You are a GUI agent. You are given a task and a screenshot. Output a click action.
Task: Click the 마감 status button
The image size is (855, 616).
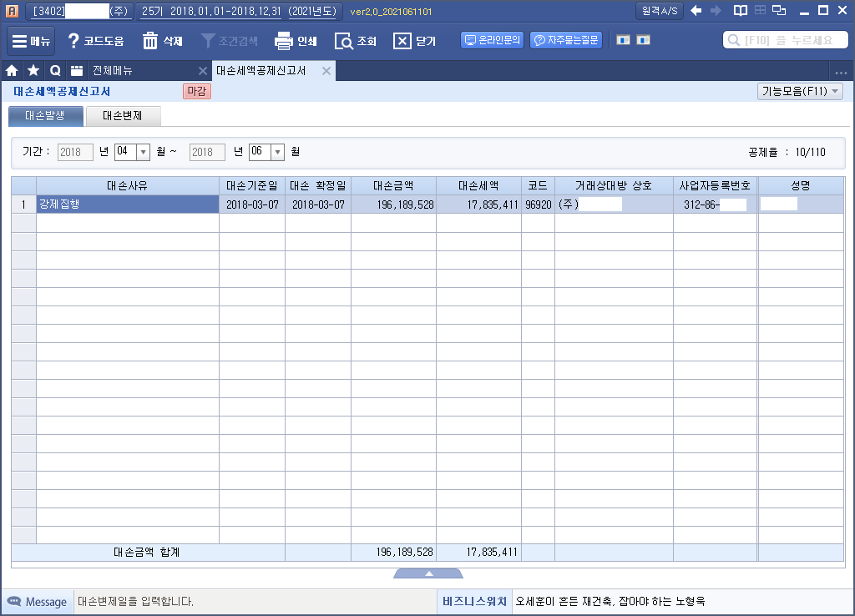coord(197,92)
